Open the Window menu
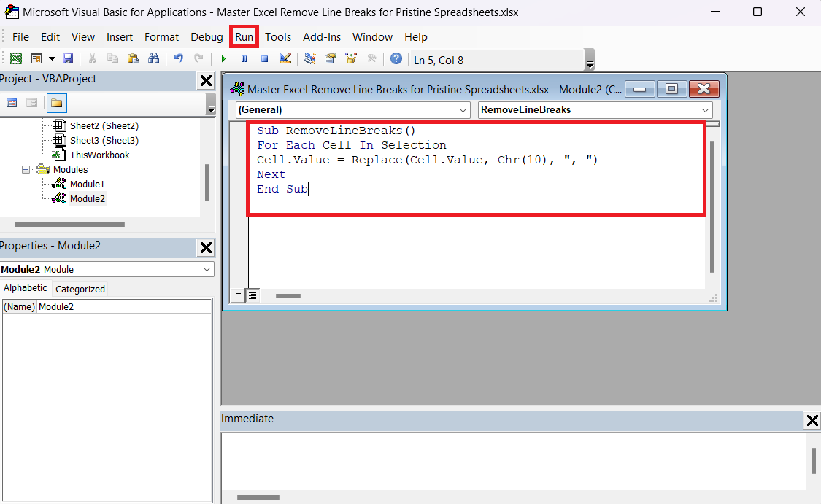The width and height of the screenshot is (821, 504). click(x=372, y=37)
